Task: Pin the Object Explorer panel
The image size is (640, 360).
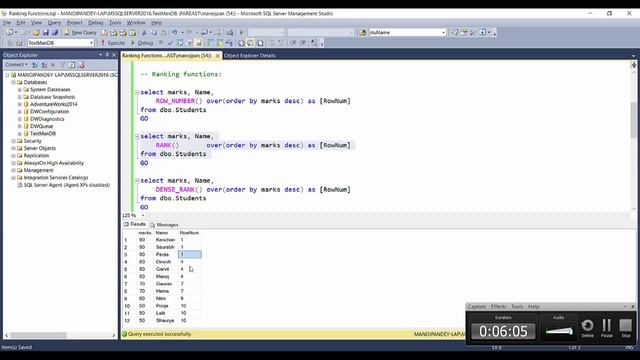Action: 107,55
